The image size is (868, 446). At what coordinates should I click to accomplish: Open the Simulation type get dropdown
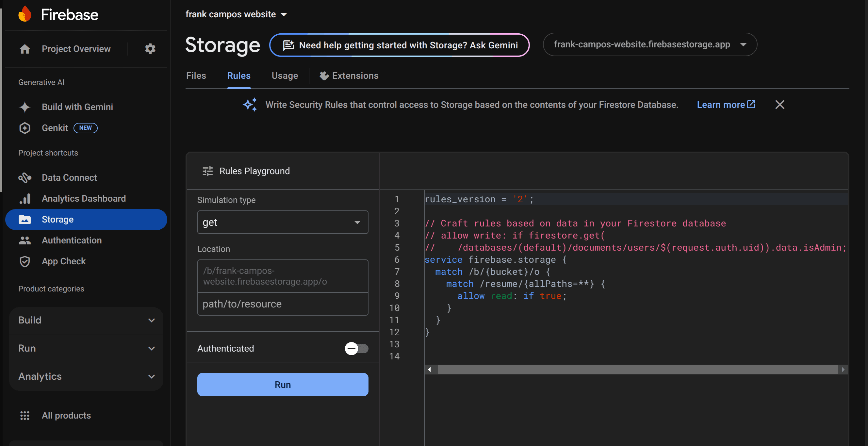coord(283,222)
